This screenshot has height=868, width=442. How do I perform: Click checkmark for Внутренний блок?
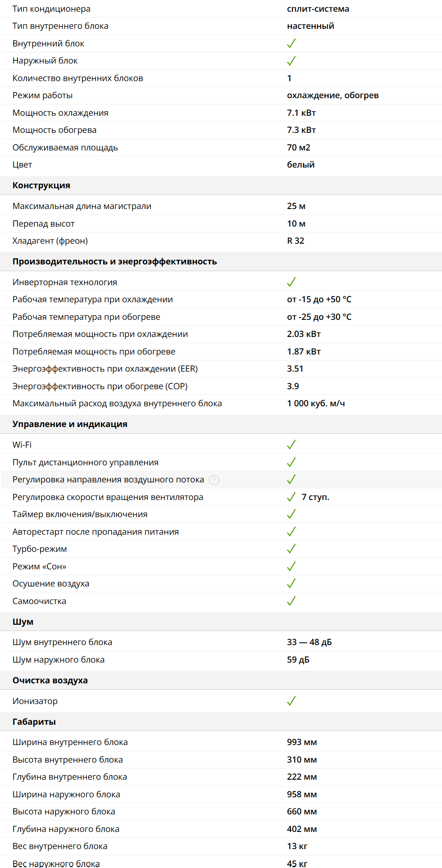(292, 44)
